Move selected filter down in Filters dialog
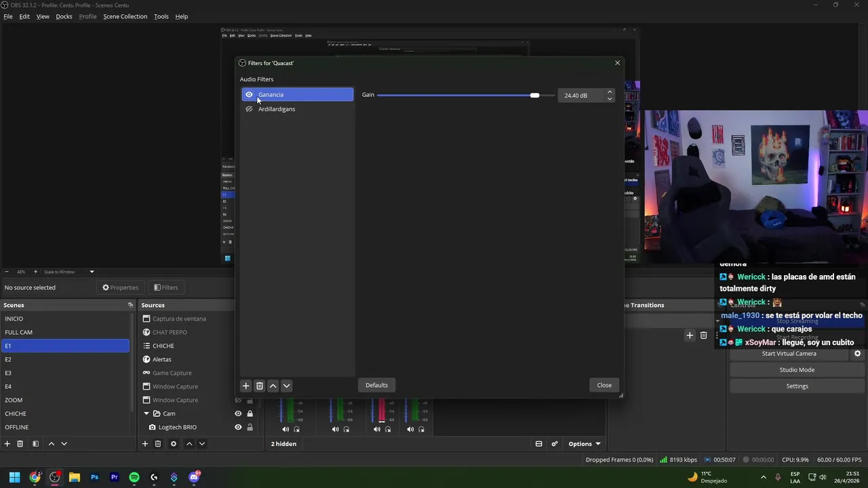868x488 pixels. (286, 386)
